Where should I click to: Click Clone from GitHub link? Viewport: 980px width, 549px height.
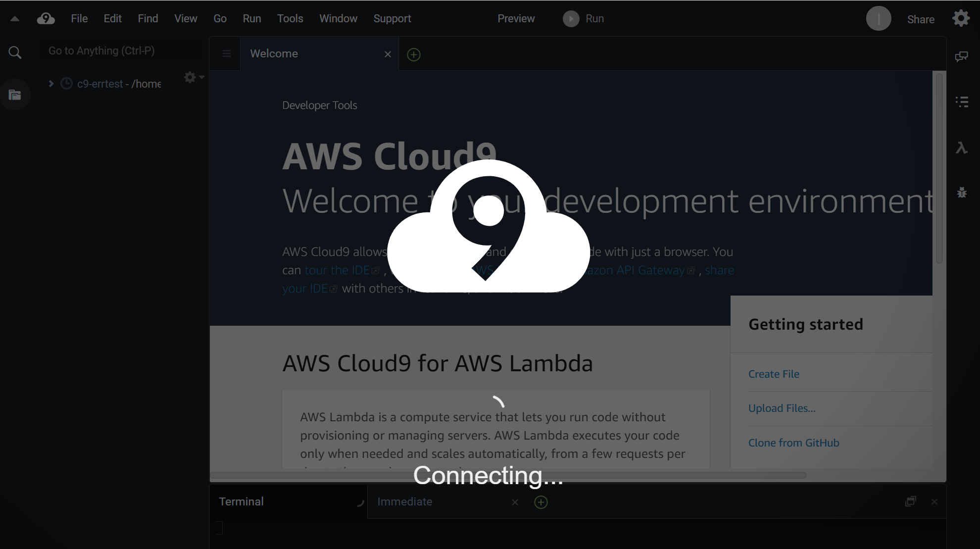tap(793, 443)
